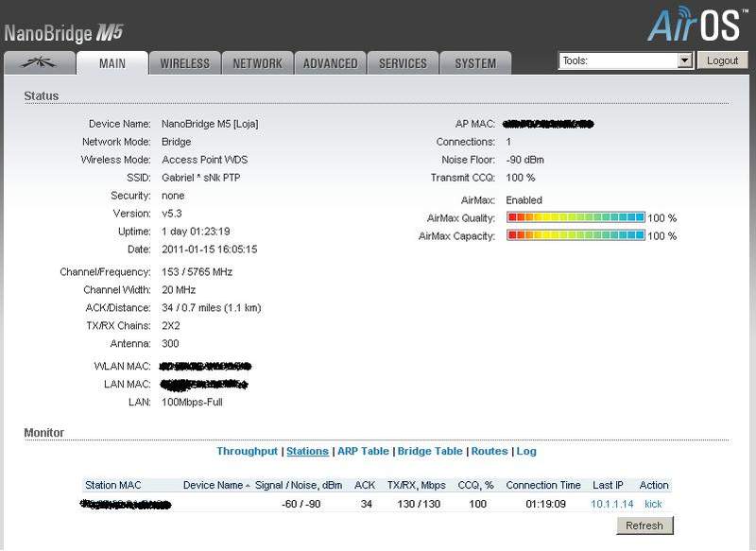Image resolution: width=756 pixels, height=551 pixels.
Task: Click the Logout button
Action: click(x=722, y=60)
